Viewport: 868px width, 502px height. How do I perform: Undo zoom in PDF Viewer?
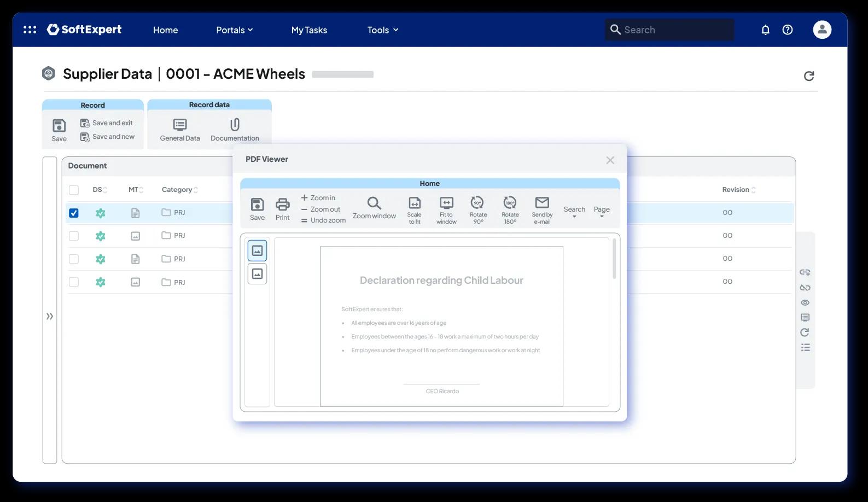(x=323, y=220)
